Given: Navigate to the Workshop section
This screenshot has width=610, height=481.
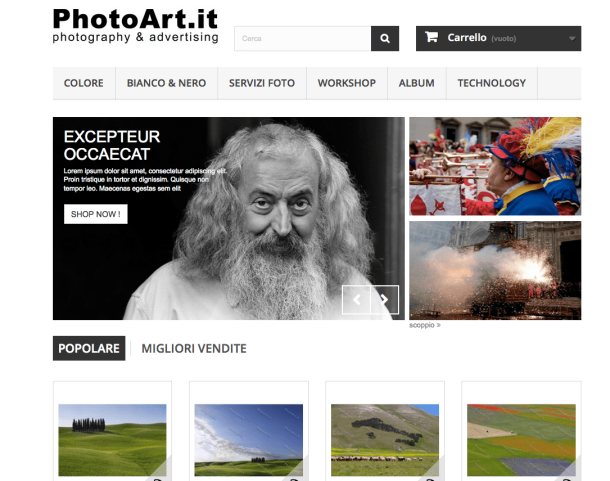Looking at the screenshot, I should point(346,83).
